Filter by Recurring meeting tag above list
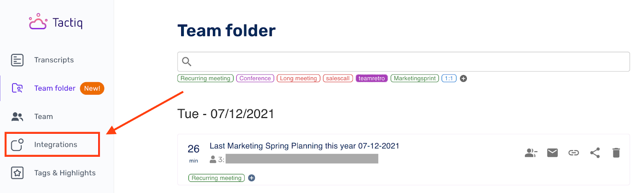The width and height of the screenshot is (644, 193). (205, 79)
